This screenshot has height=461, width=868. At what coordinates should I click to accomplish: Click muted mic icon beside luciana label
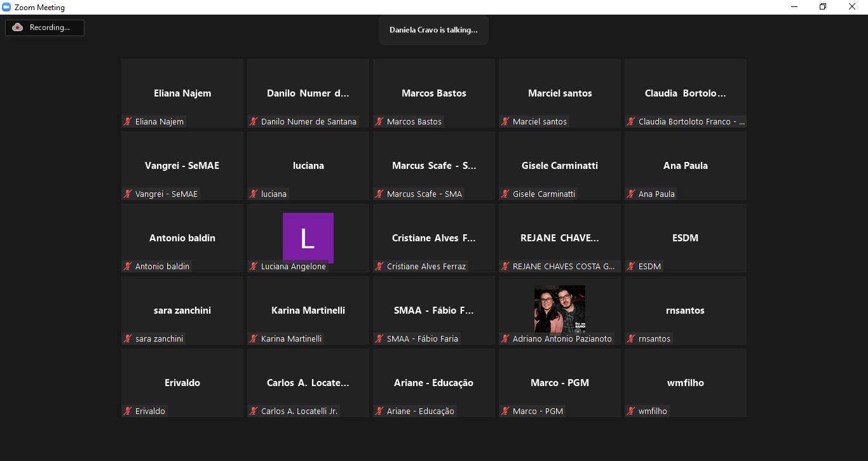click(x=254, y=194)
